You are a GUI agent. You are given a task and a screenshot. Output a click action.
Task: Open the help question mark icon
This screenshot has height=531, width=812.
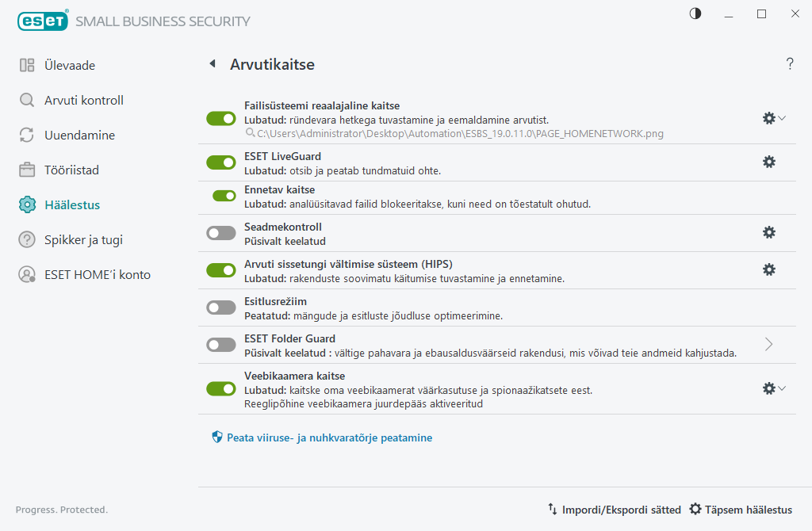[790, 64]
